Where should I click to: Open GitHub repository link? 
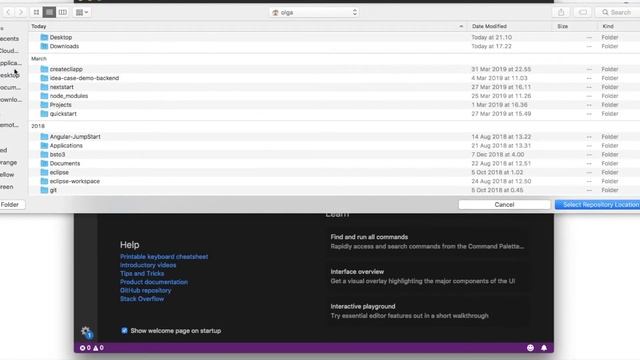(146, 291)
